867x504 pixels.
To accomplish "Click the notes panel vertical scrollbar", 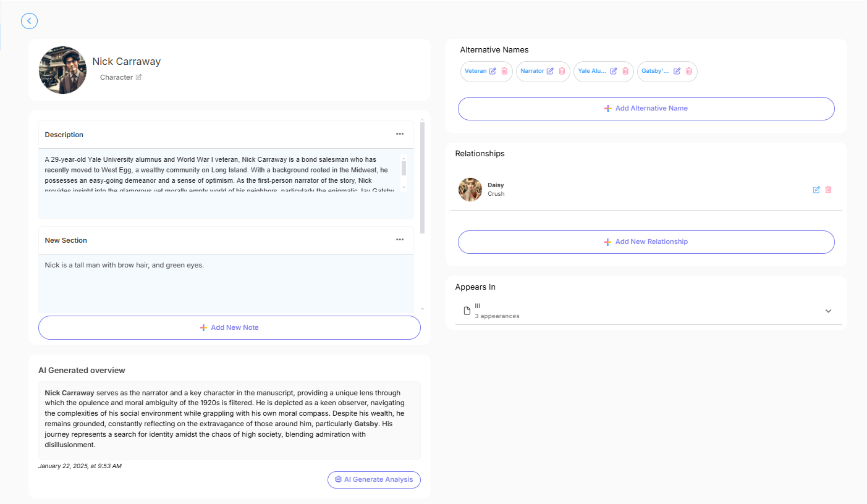I will 423,178.
